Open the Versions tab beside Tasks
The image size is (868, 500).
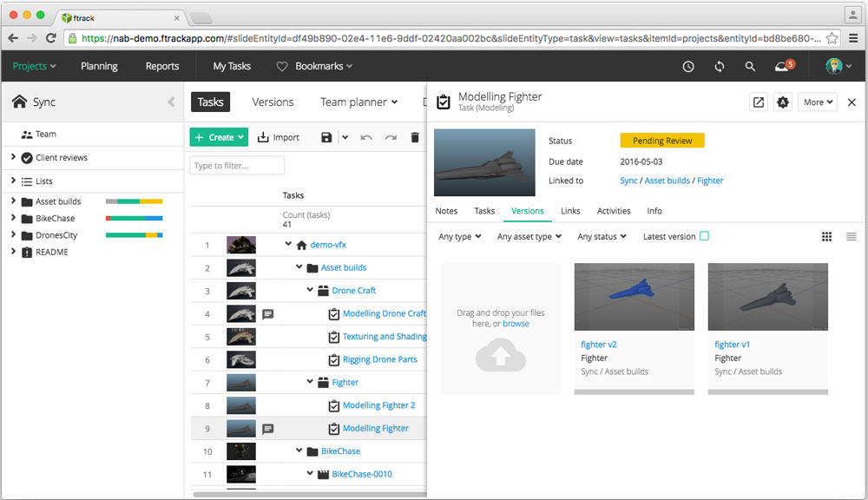(273, 102)
